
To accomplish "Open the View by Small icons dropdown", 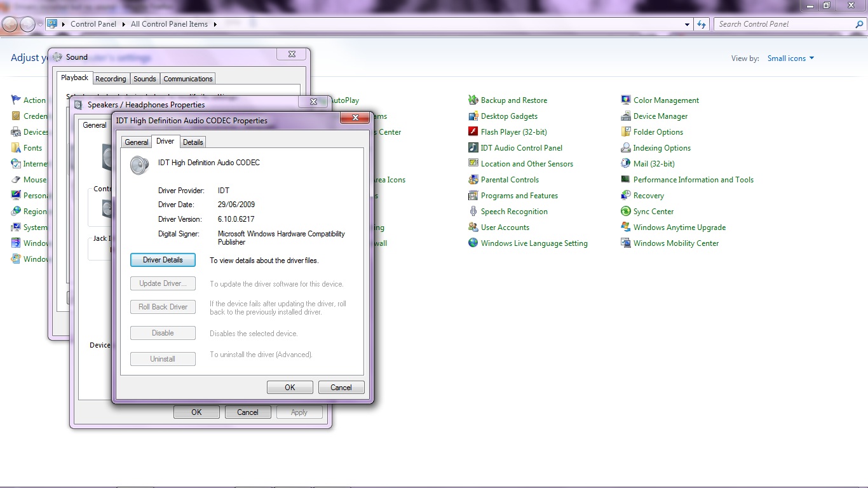I will tap(790, 58).
